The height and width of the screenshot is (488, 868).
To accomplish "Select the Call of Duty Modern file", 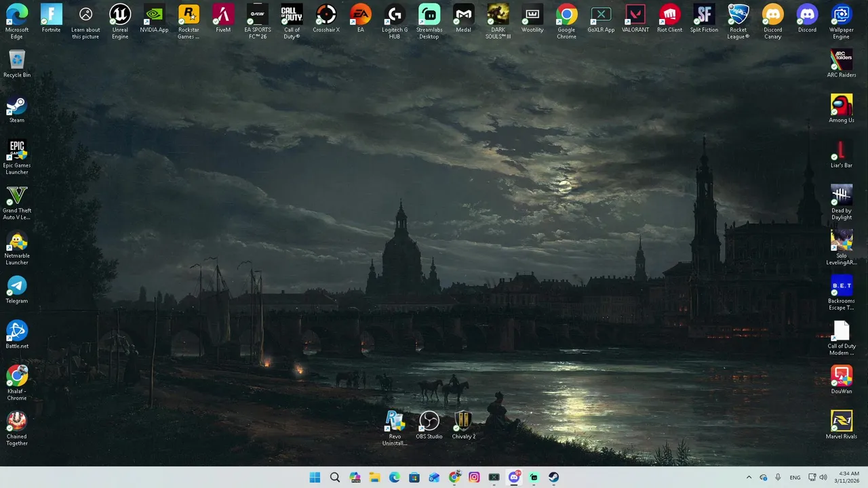I will [842, 338].
